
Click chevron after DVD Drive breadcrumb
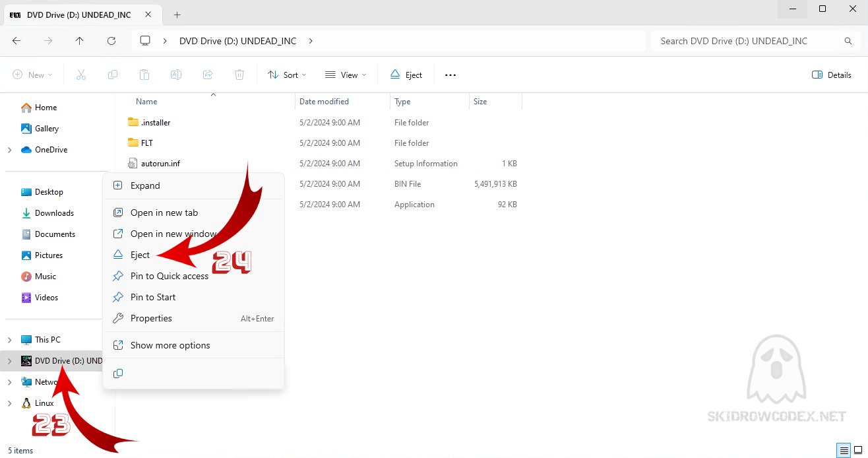[x=311, y=41]
